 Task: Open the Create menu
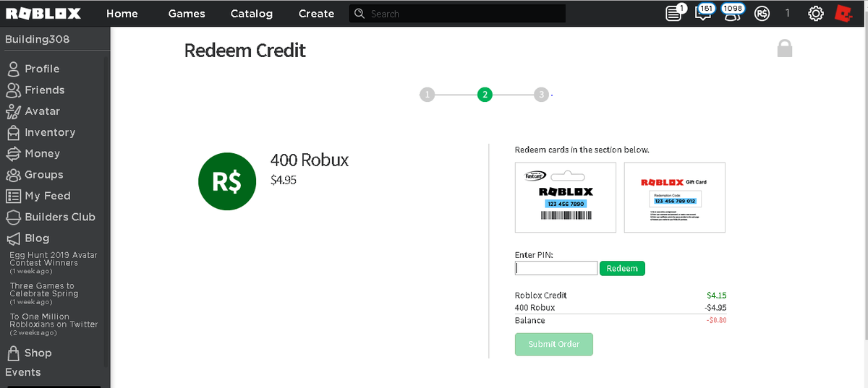316,13
